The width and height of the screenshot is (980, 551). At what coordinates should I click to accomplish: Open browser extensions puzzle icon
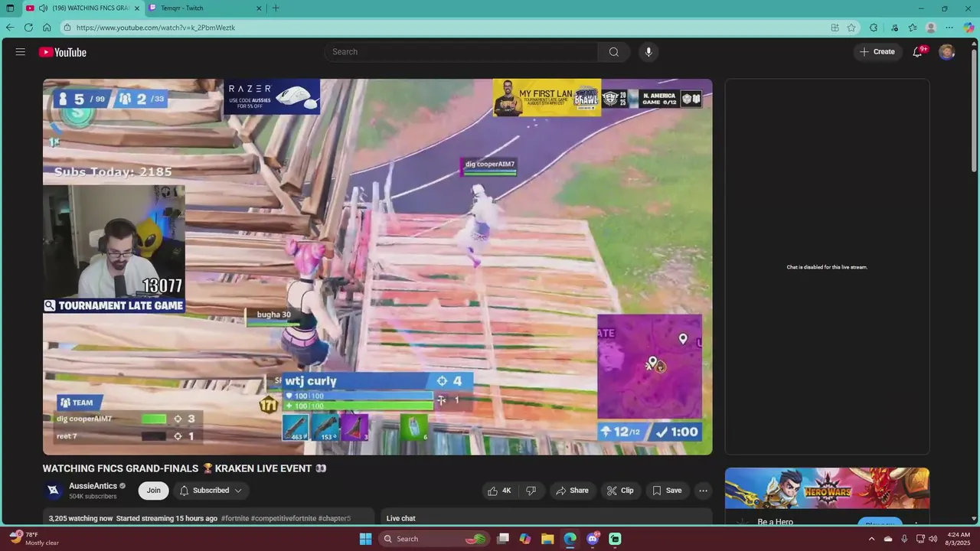874,28
